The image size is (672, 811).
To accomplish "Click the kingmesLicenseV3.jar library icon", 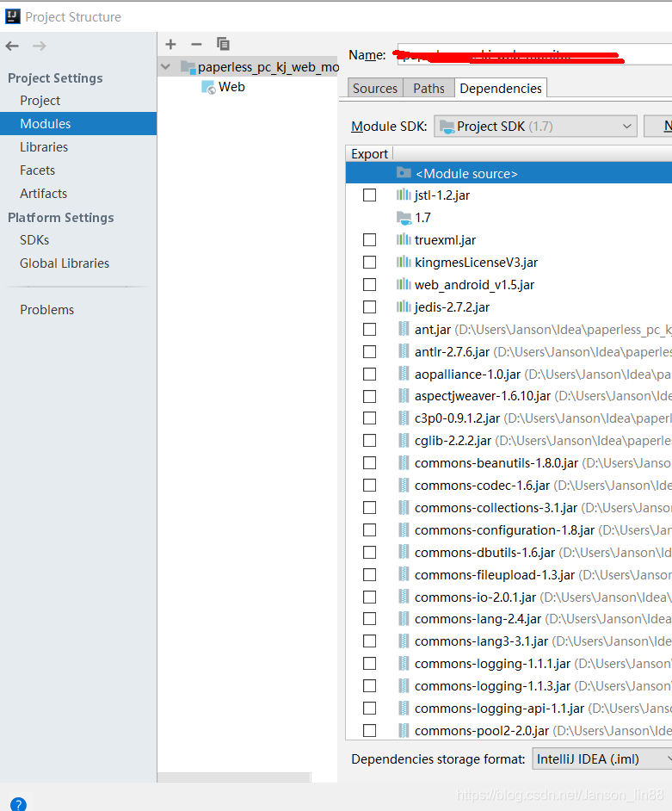I will tap(404, 262).
